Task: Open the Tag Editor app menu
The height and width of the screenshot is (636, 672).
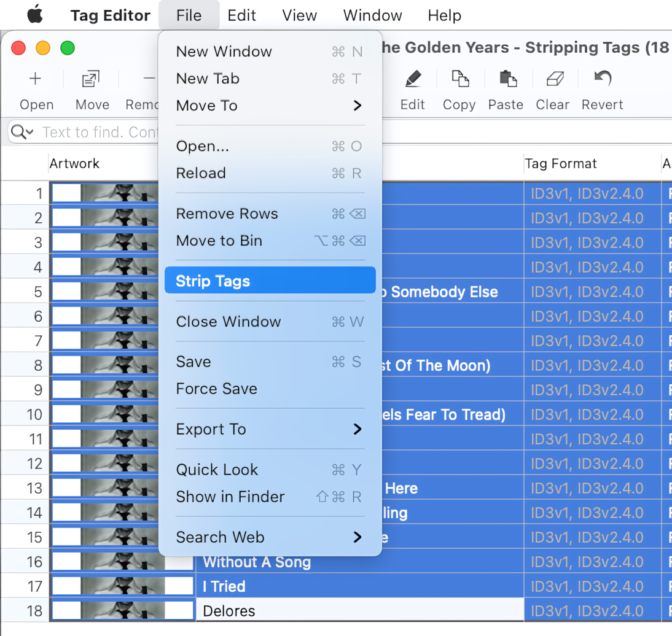Action: point(110,15)
